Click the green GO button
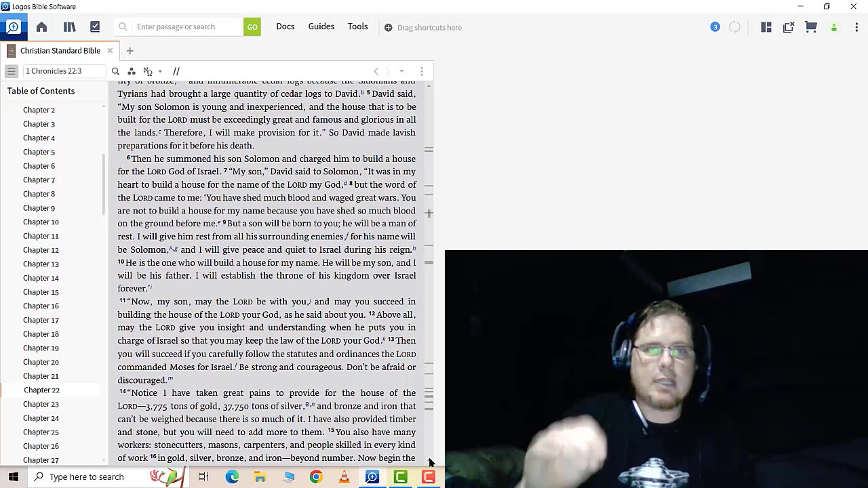Image resolution: width=868 pixels, height=488 pixels. tap(252, 27)
